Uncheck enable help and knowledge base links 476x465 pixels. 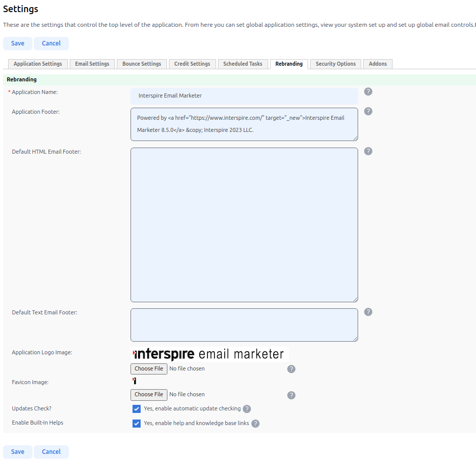click(137, 424)
